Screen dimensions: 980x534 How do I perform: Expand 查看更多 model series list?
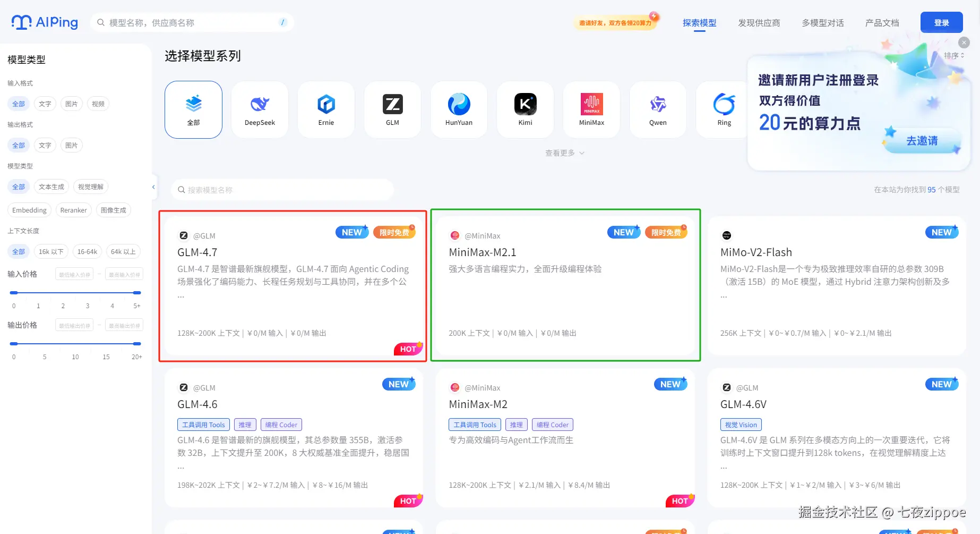pos(565,153)
